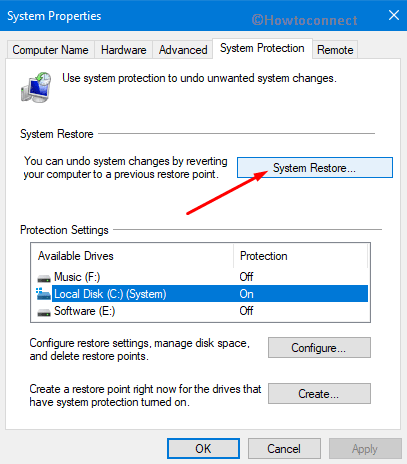Launch the System Restore wizard button
Screen dimensions: 407x464
315,168
